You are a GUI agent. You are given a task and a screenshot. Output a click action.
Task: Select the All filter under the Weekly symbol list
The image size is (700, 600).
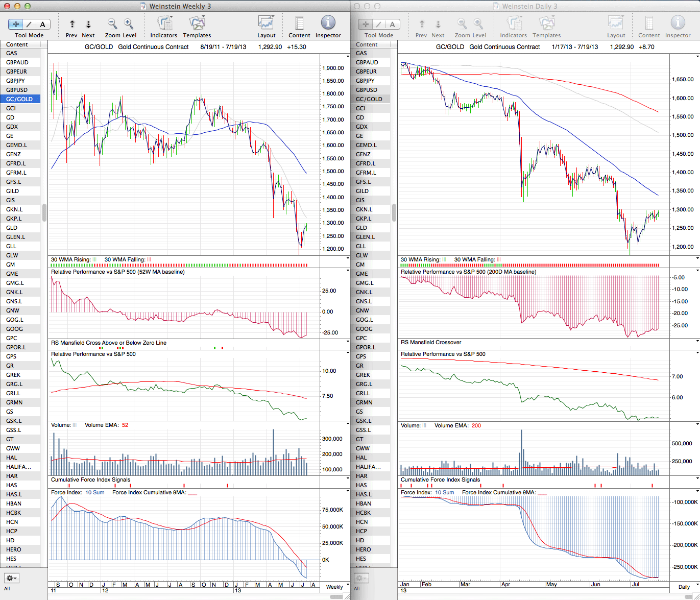(7, 589)
